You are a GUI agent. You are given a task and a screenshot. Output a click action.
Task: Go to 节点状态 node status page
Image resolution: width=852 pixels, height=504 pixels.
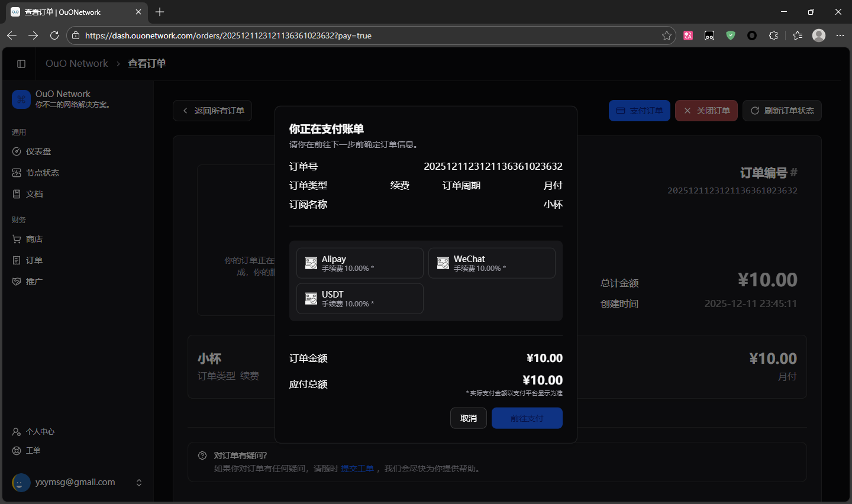(42, 173)
